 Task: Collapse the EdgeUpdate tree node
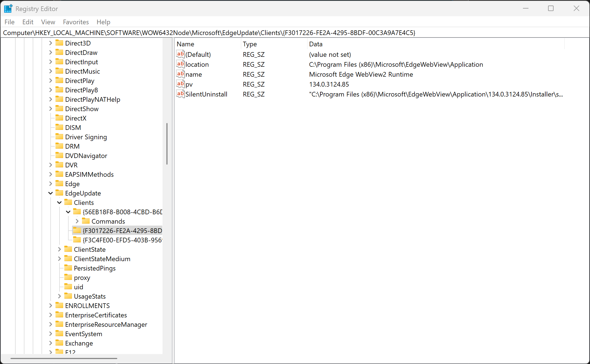tap(51, 193)
